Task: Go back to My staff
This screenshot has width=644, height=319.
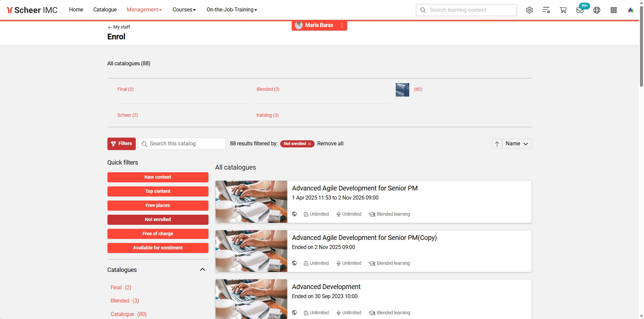Action: 119,27
